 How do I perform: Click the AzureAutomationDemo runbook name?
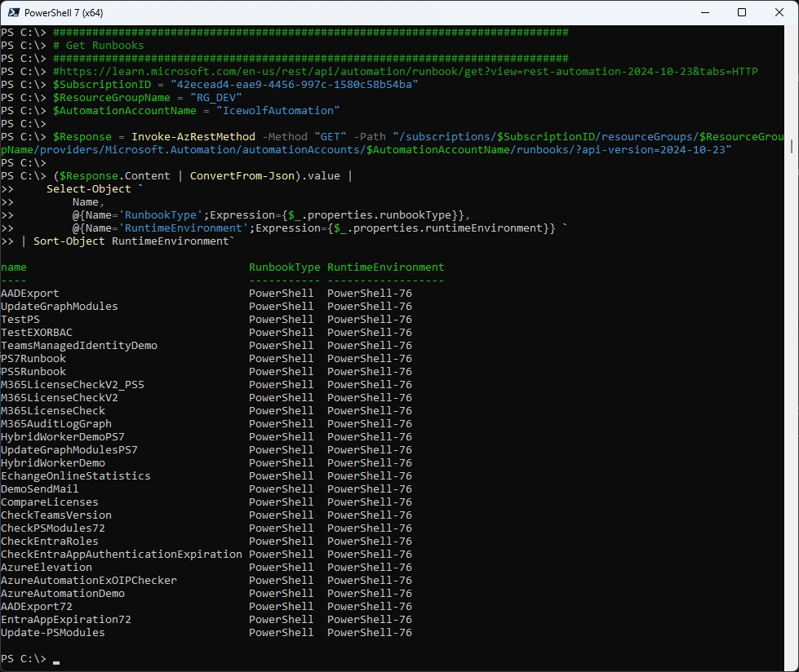[63, 594]
